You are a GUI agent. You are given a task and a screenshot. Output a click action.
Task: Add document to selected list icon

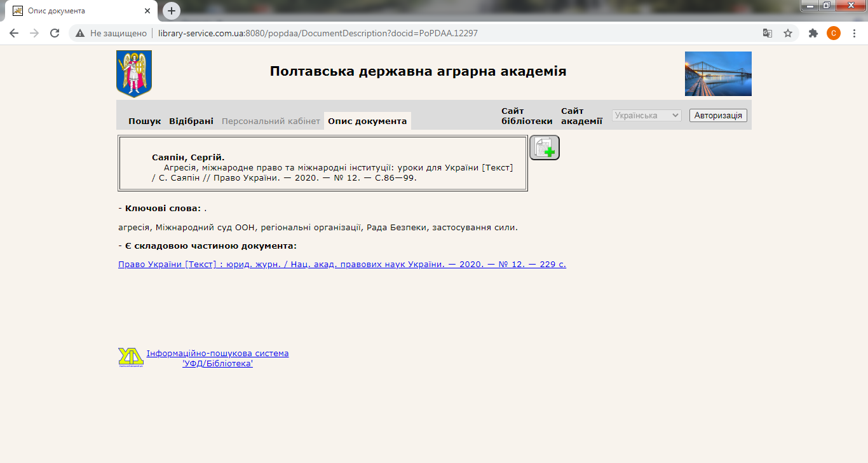[x=545, y=148]
